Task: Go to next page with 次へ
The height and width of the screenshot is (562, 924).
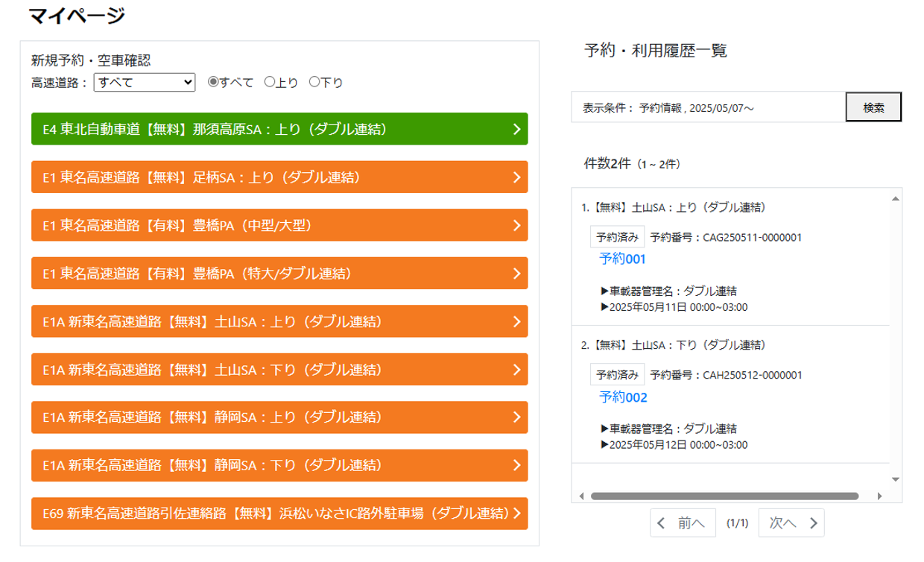Action: point(791,523)
